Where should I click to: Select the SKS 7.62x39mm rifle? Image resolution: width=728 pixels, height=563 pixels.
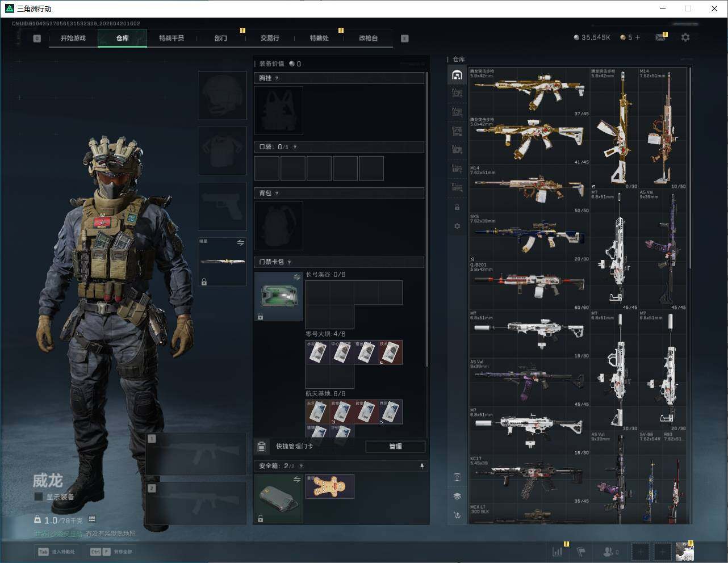529,238
